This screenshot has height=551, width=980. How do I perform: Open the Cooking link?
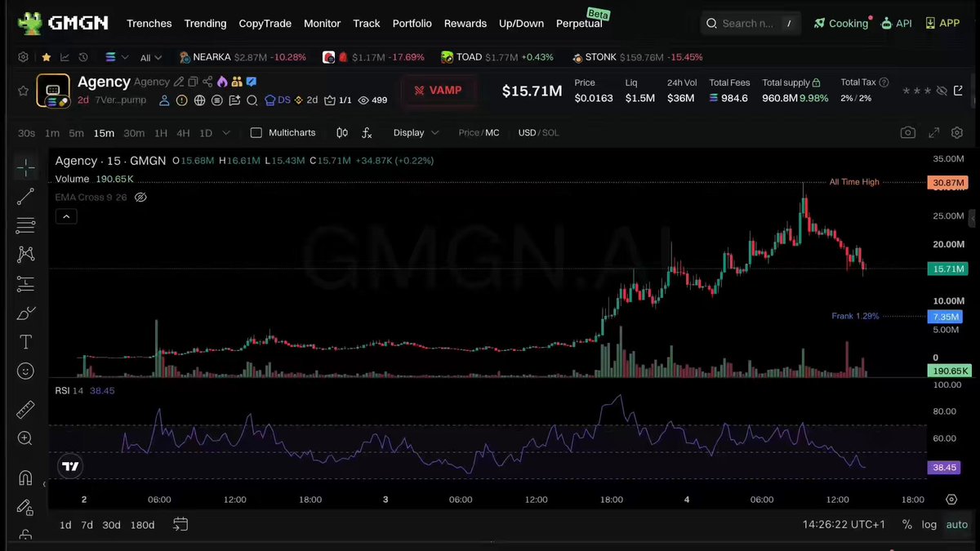(841, 24)
